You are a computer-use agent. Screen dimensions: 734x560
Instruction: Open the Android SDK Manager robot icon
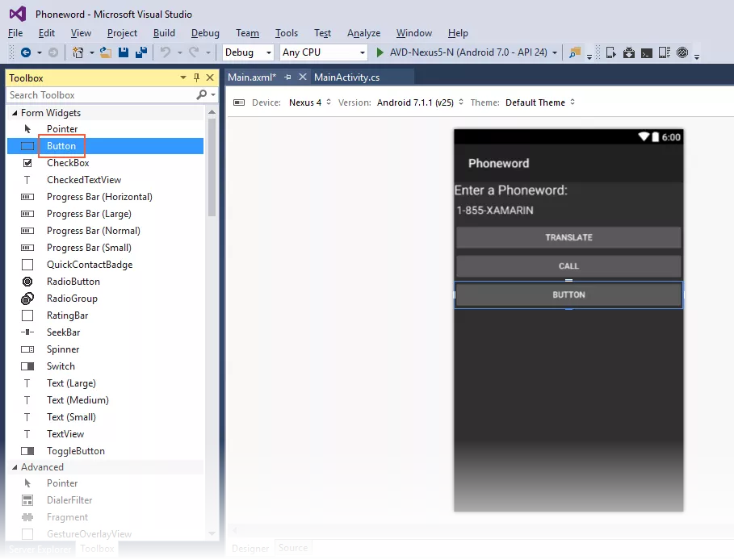[x=629, y=52]
